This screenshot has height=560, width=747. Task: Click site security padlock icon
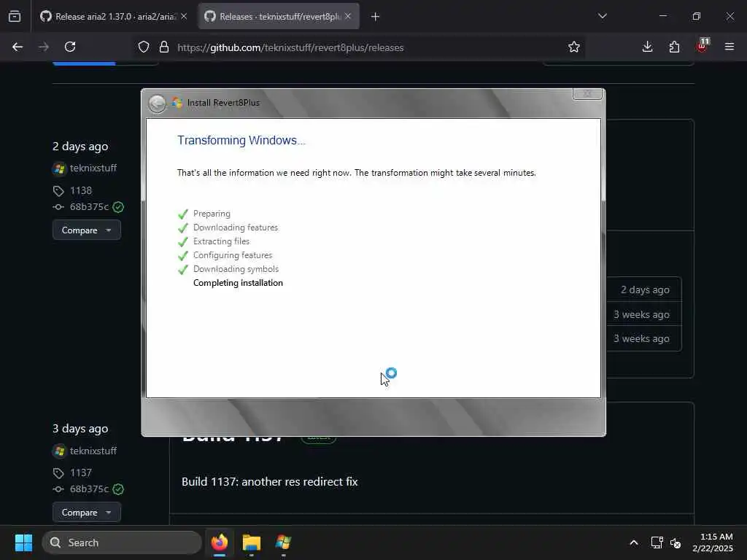click(x=164, y=47)
